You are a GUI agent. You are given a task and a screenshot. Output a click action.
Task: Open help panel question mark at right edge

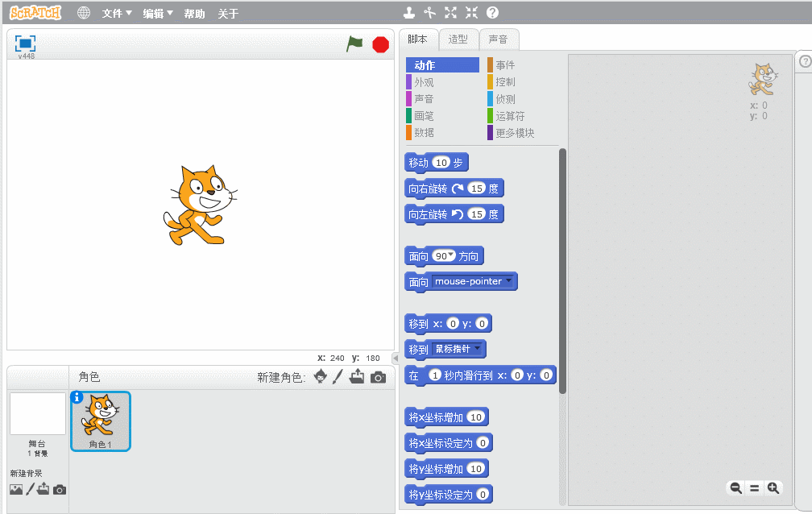tap(805, 61)
